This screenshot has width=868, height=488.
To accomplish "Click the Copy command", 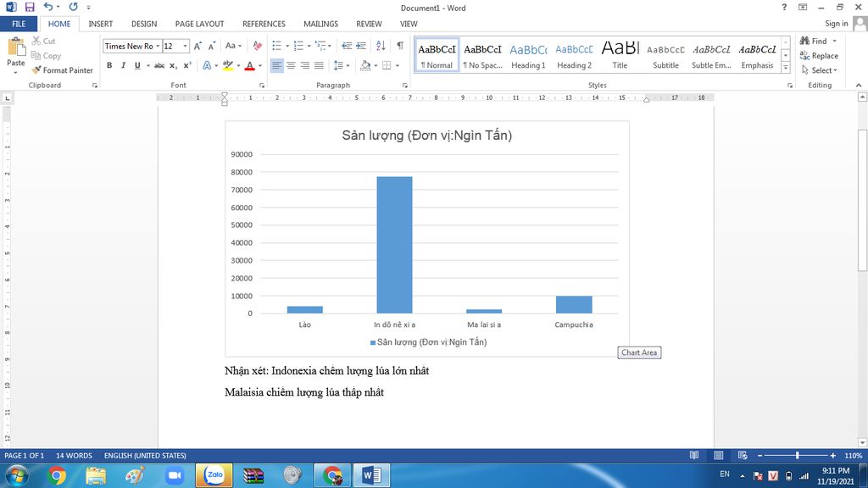I will click(46, 55).
